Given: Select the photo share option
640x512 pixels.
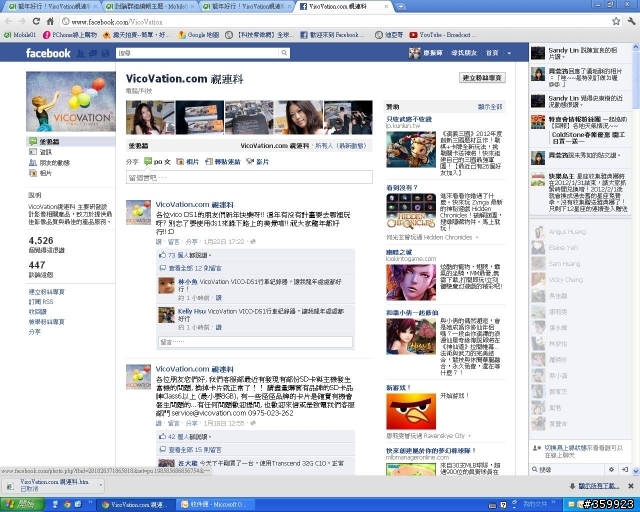Looking at the screenshot, I should pos(187,162).
